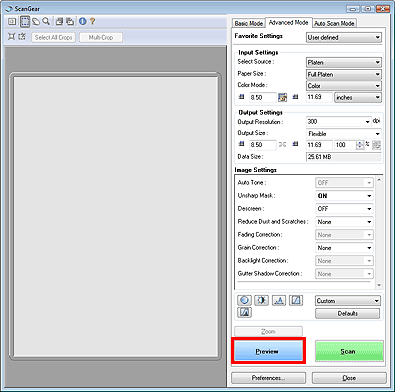Open the Brightness/Contrast adjustment button
This screenshot has width=395, height=392.
(262, 300)
